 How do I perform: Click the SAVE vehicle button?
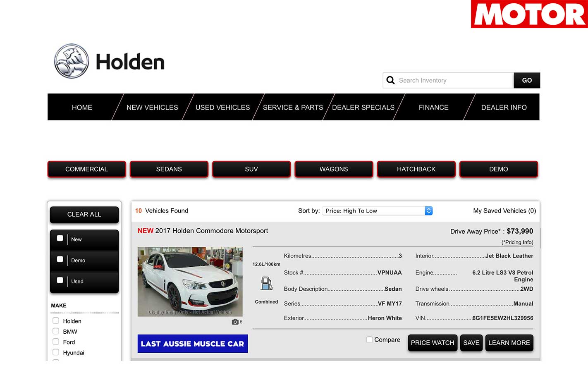click(471, 343)
